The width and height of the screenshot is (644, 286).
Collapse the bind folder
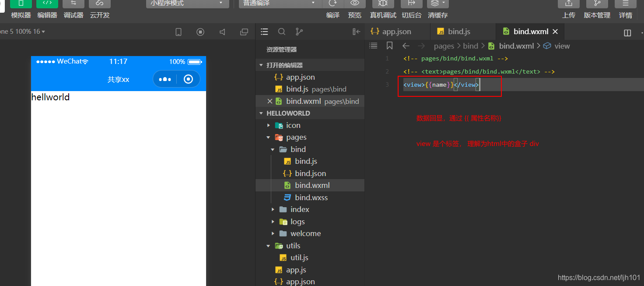[x=310, y=149]
